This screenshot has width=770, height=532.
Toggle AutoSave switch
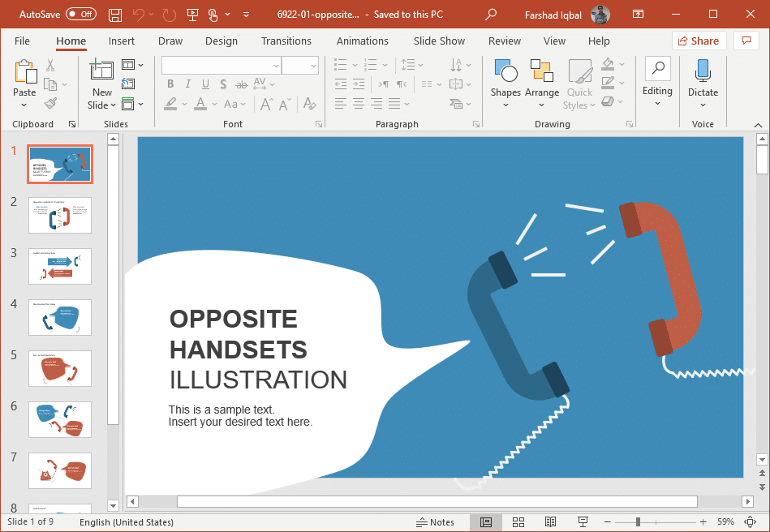(80, 15)
